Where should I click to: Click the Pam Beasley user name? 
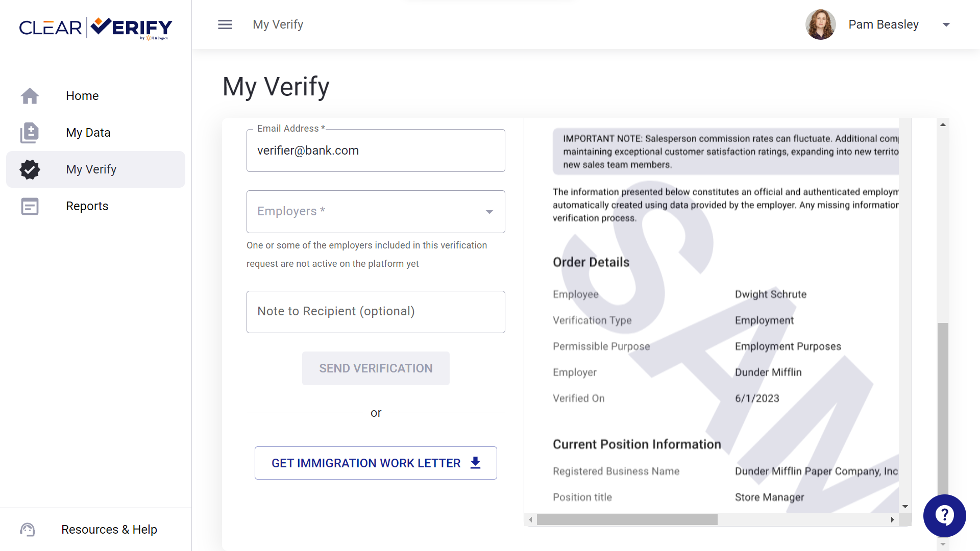click(x=884, y=24)
